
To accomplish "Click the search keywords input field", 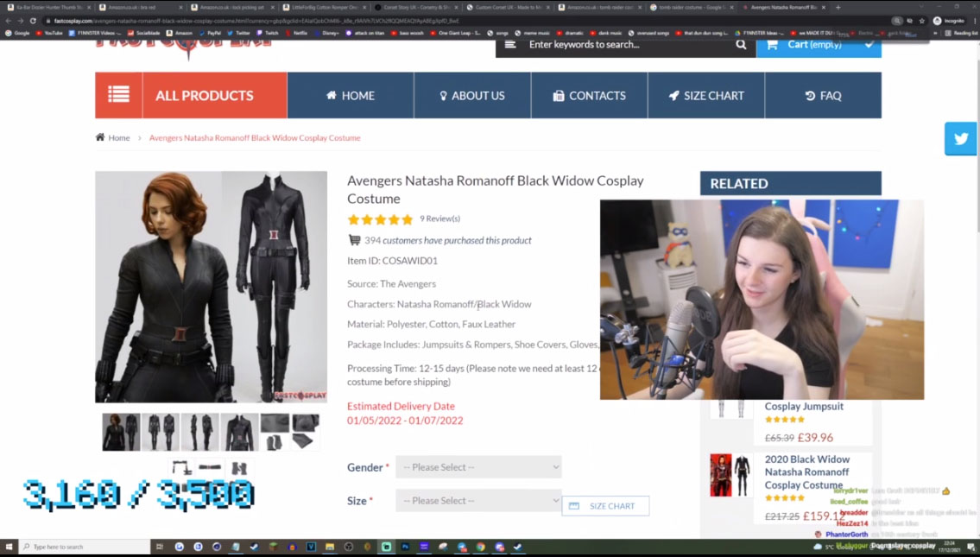I will pyautogui.click(x=625, y=44).
